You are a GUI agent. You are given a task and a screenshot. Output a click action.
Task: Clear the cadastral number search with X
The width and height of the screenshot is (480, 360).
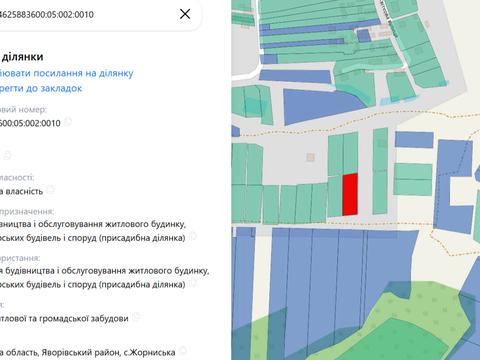185,14
